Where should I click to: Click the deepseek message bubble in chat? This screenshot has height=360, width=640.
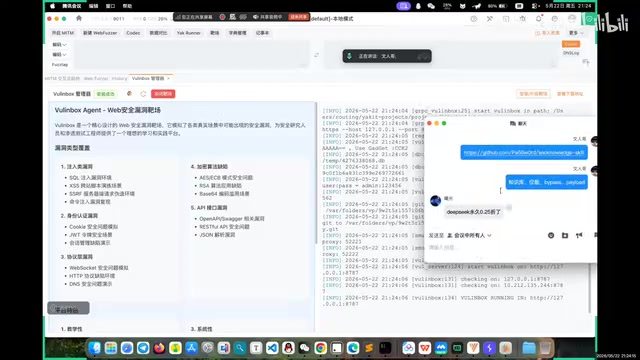(473, 212)
